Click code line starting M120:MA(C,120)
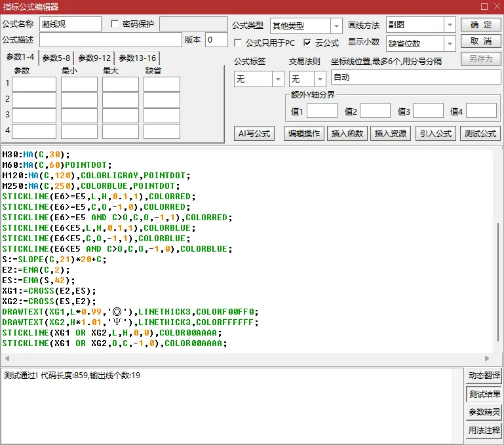The image size is (504, 445). 96,176
